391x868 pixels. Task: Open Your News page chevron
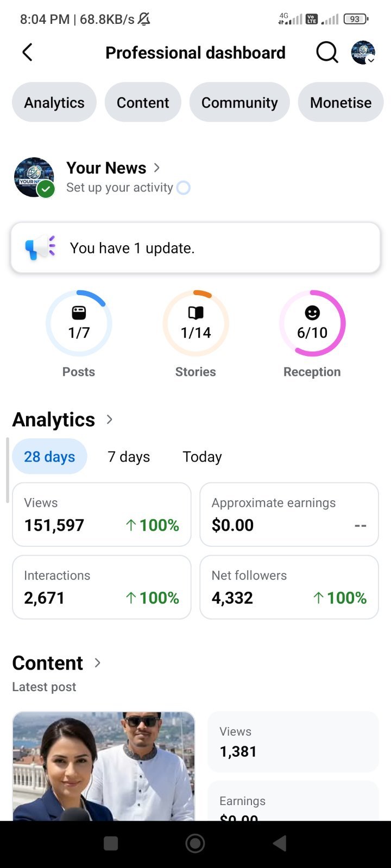(x=156, y=168)
